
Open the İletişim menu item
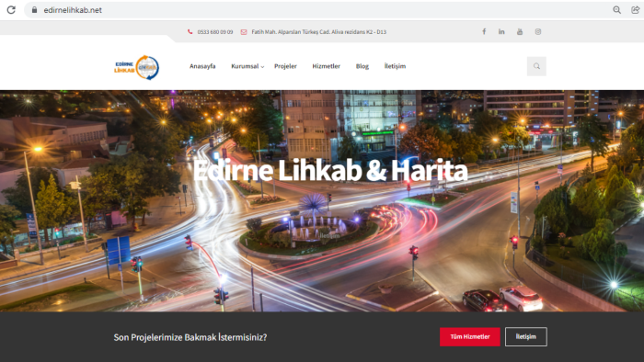coord(395,66)
